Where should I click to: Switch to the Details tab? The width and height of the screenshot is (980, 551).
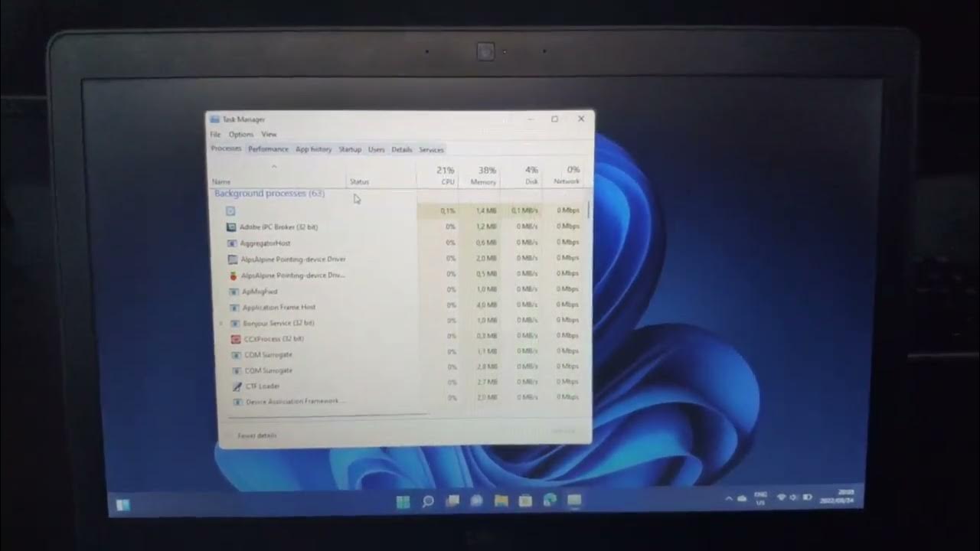click(x=402, y=149)
